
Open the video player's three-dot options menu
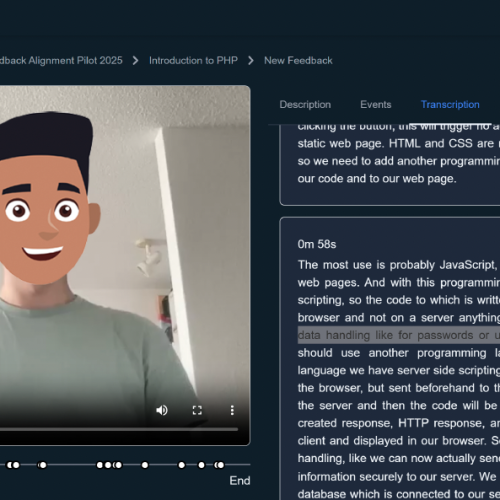coord(232,410)
